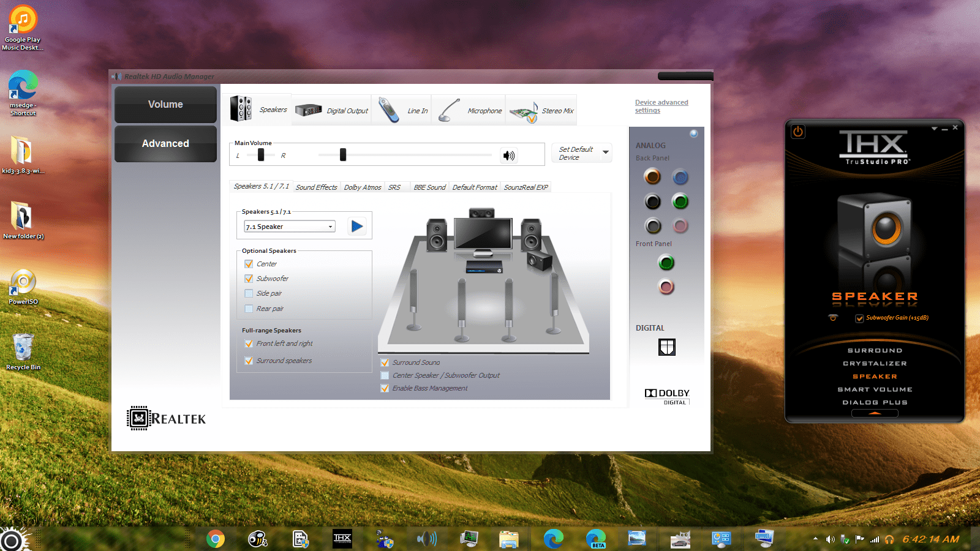
Task: Collapse the THX panel with bottom arrow
Action: pyautogui.click(x=875, y=413)
